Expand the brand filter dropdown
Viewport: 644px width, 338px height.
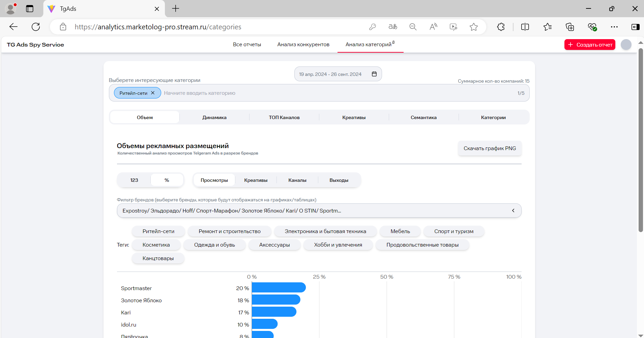click(319, 210)
